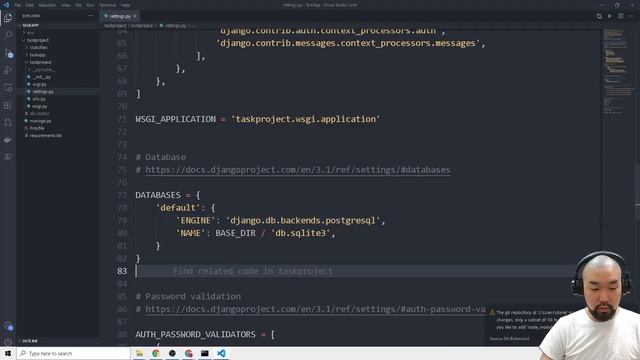Open File Explorer from taskbar
The width and height of the screenshot is (640, 360).
coord(139,353)
